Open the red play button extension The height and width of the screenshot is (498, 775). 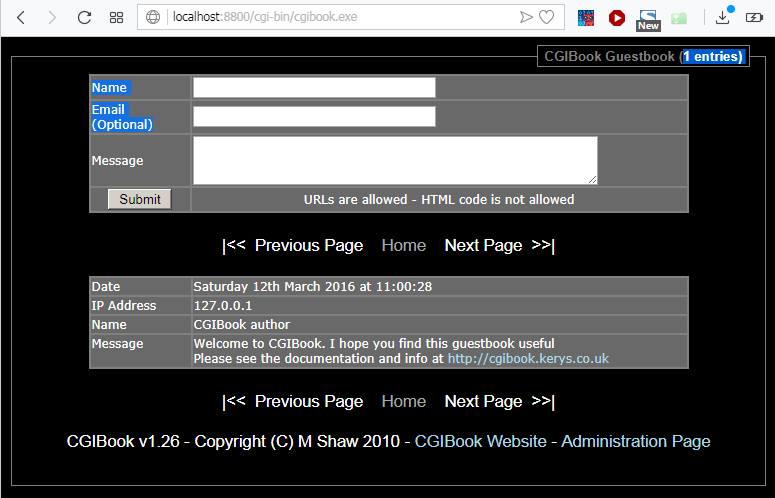616,18
